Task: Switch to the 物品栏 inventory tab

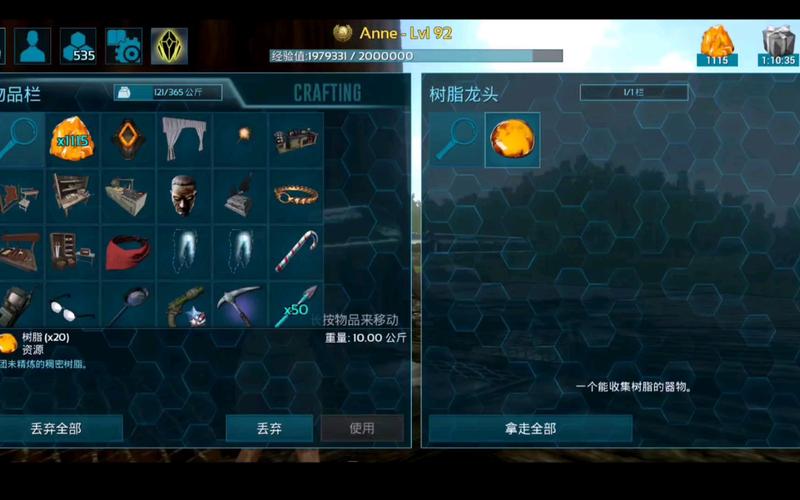Action: [20, 94]
